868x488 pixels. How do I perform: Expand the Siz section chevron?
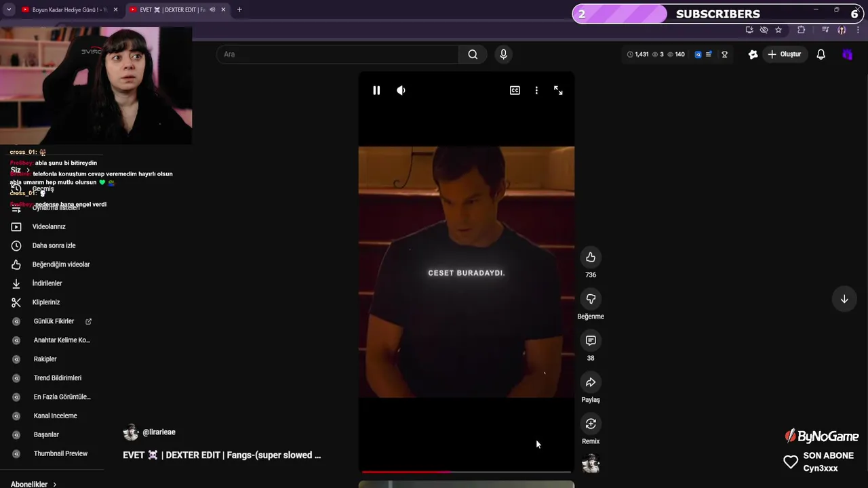[28, 170]
